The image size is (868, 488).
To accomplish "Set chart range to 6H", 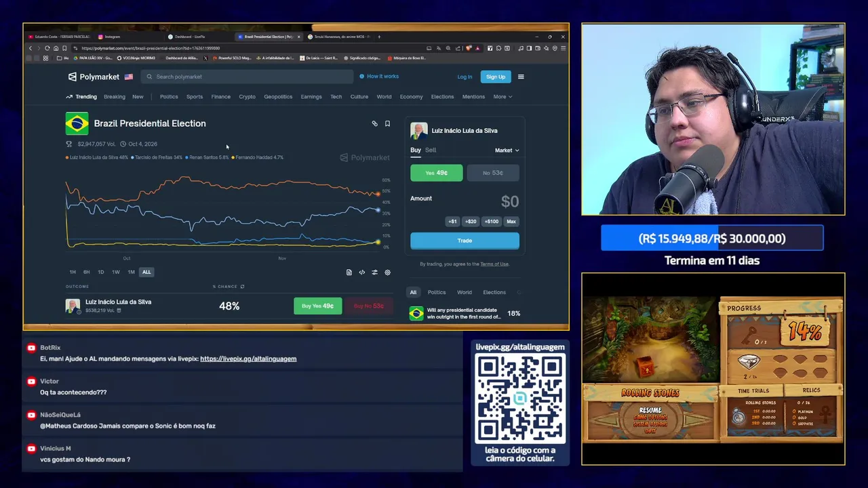I will pos(86,272).
